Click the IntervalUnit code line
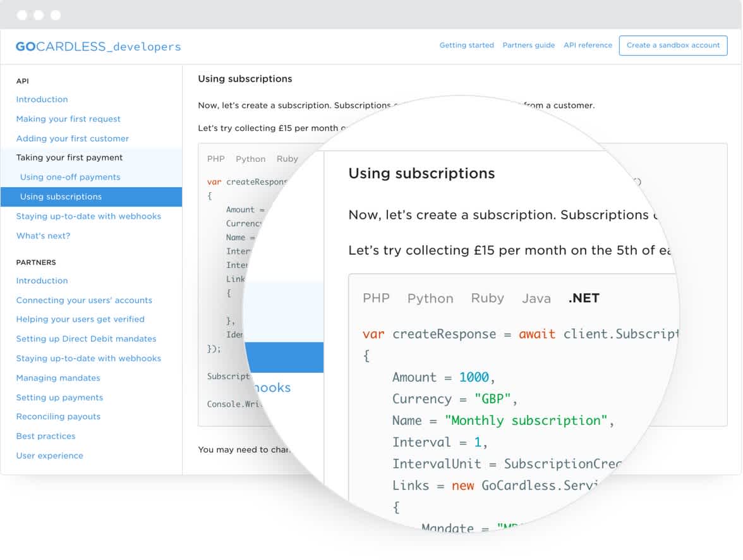Screen dimensions: 743x560 tap(507, 464)
